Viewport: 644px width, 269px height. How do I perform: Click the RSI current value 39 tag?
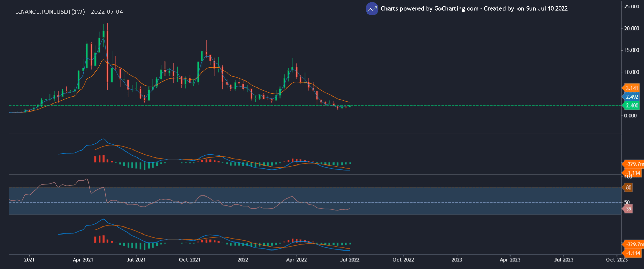[628, 209]
